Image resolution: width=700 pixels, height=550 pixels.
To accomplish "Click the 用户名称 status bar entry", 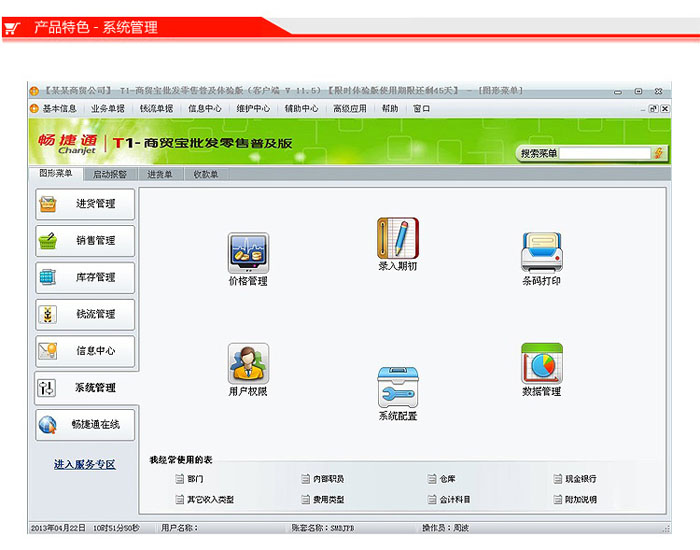I will click(x=179, y=528).
